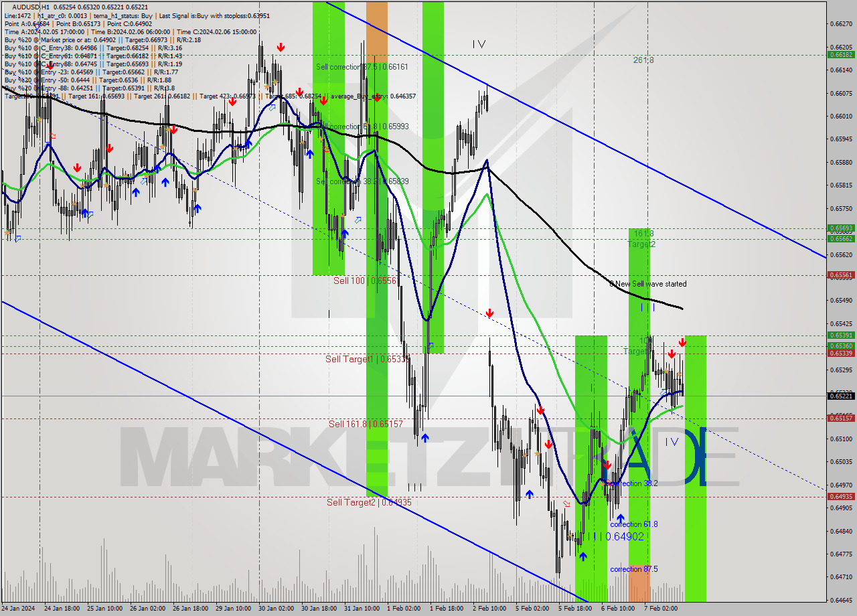Image resolution: width=857 pixels, height=616 pixels.
Task: Click the '5 Feb 18:00' time axis label
Action: (x=574, y=609)
